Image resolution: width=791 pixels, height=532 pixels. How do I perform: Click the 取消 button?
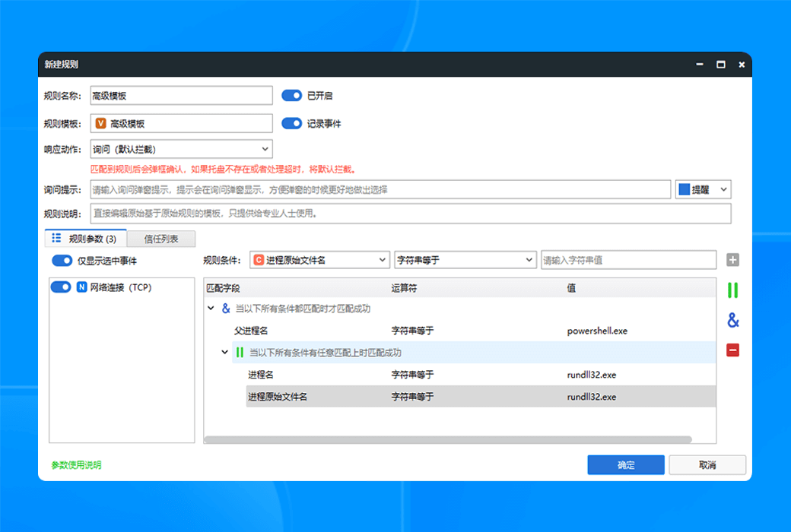pos(707,465)
